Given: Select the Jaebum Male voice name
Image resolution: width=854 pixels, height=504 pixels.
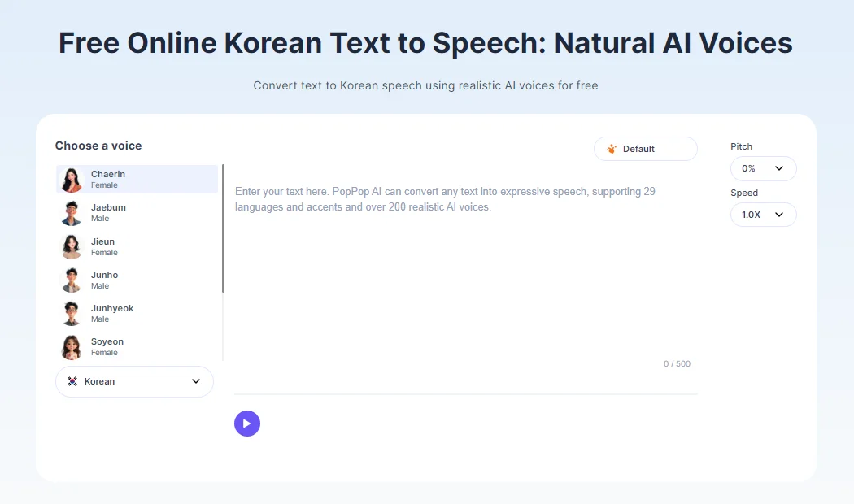Looking at the screenshot, I should coord(108,207).
